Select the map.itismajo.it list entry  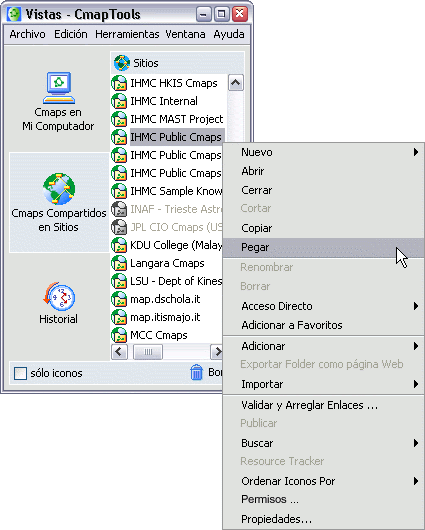(x=165, y=317)
